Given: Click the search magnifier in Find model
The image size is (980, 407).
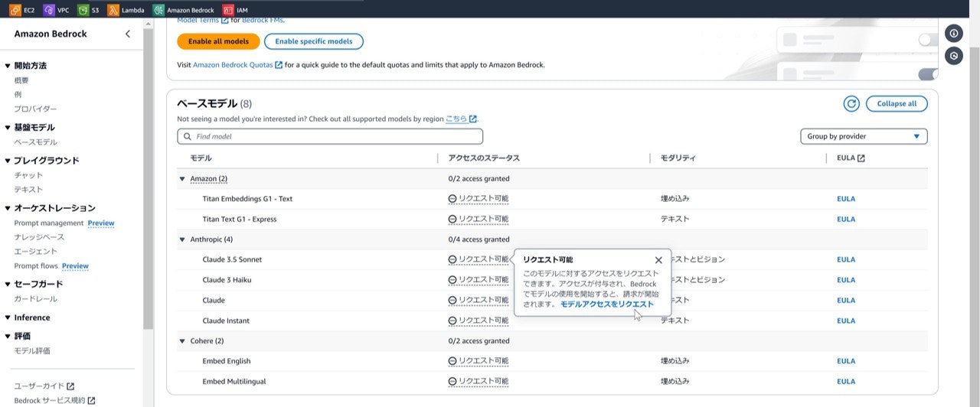Looking at the screenshot, I should (188, 136).
